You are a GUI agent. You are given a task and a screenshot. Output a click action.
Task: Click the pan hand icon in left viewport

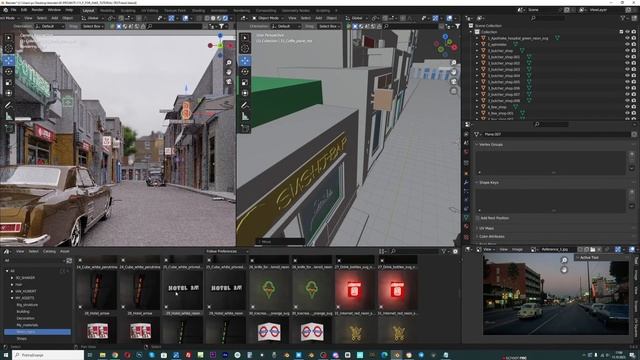tap(229, 72)
